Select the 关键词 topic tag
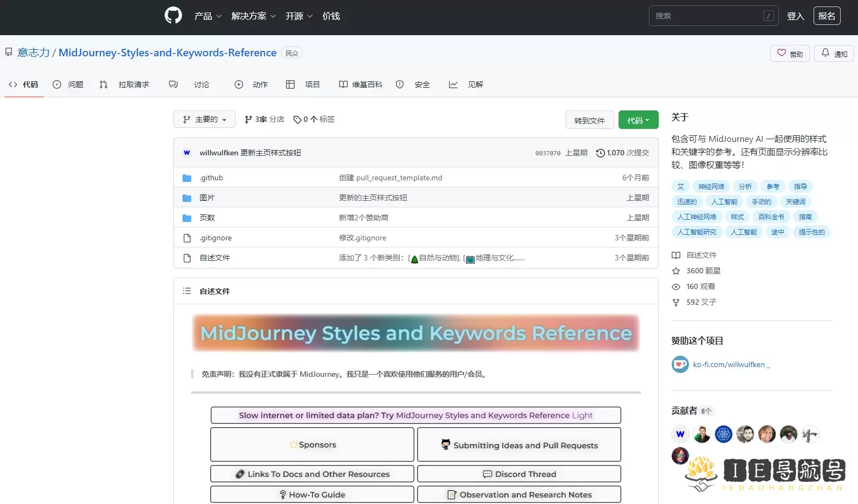Viewport: 858px width, 504px height. tap(795, 201)
